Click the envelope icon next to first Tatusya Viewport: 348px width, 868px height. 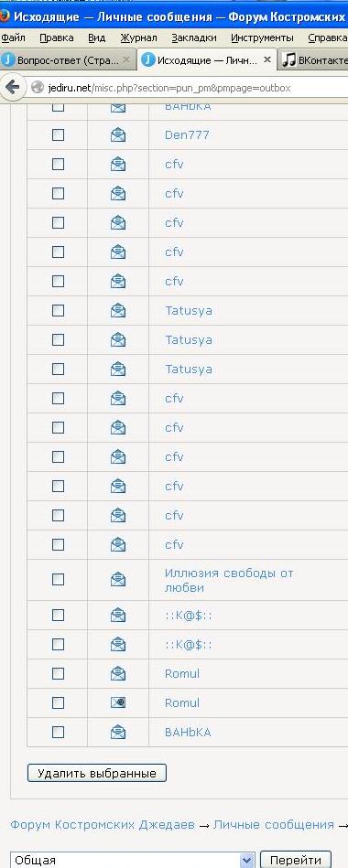118,311
